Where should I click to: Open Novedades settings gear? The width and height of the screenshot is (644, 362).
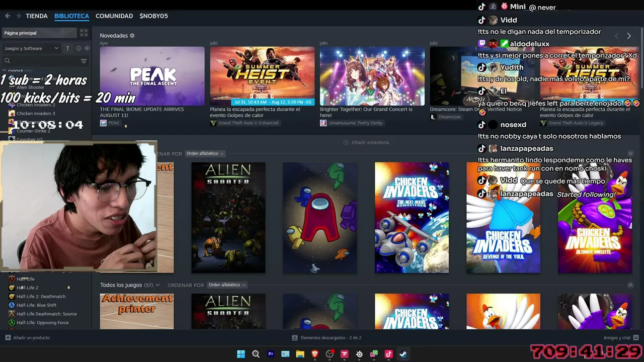pos(132,36)
